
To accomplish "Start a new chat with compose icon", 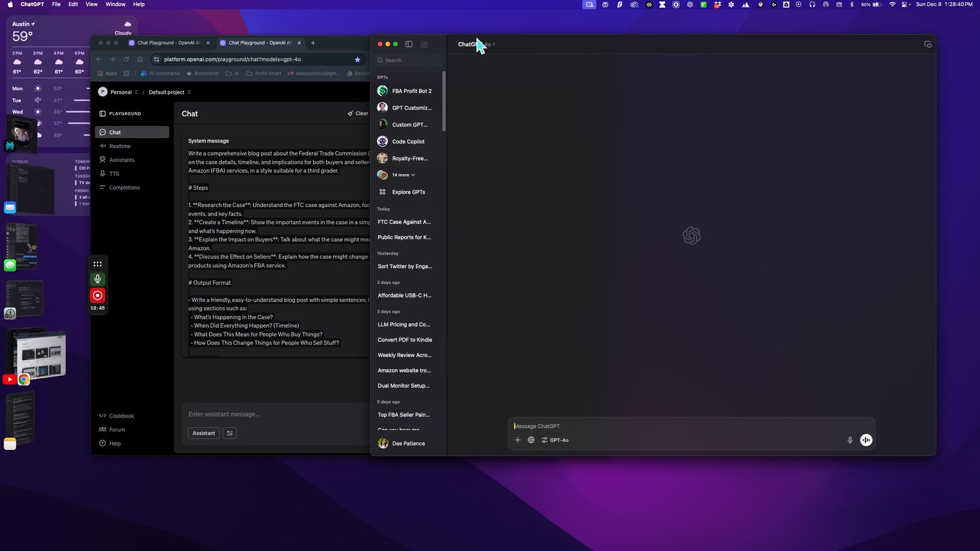I will pyautogui.click(x=424, y=44).
